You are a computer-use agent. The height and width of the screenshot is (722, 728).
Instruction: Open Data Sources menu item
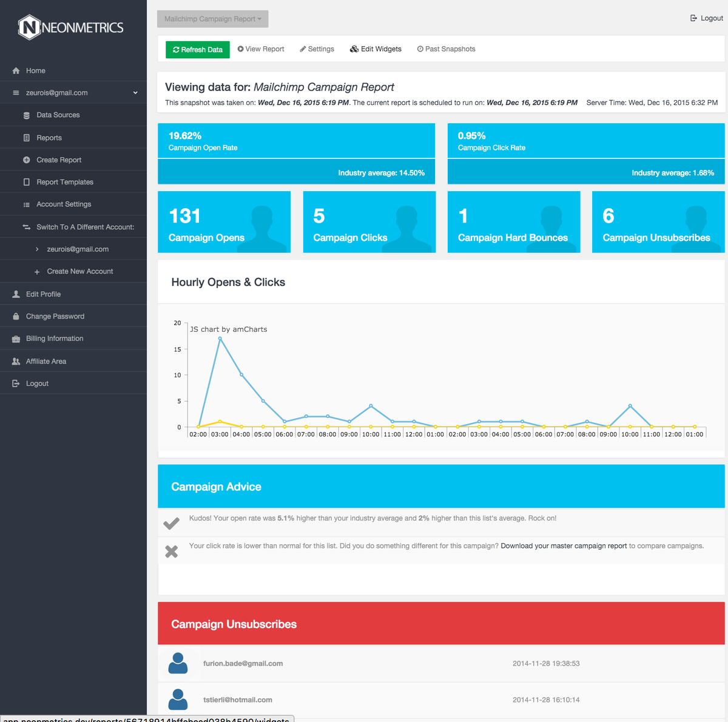coord(73,115)
